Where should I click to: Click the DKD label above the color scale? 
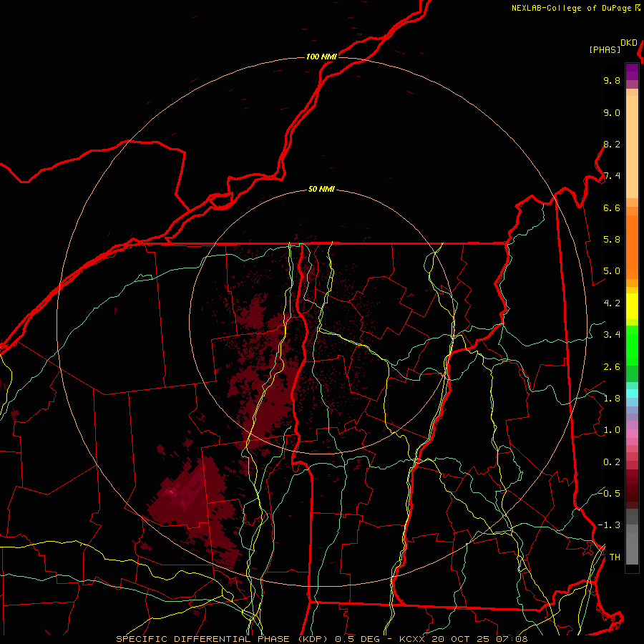[x=629, y=43]
